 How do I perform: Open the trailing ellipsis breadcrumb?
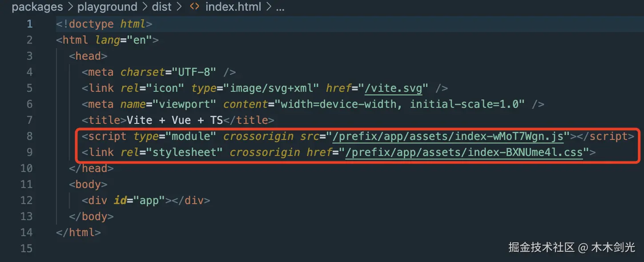pos(280,8)
